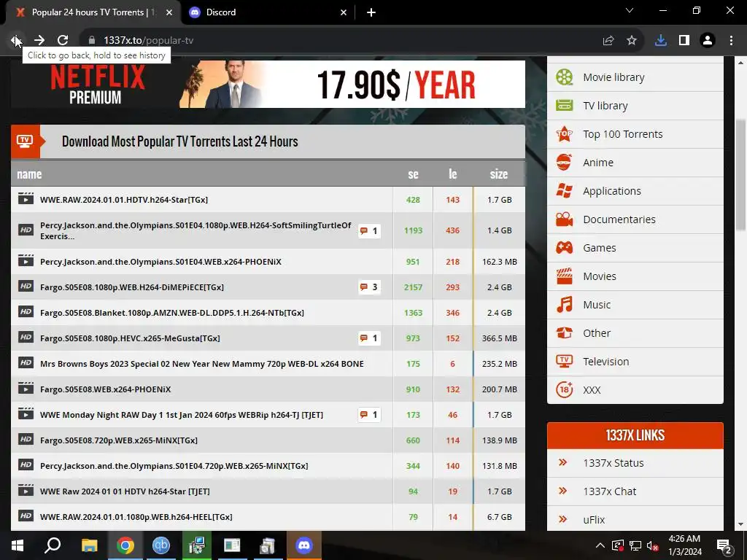
Task: Open File Explorer from the taskbar
Action: click(x=89, y=545)
